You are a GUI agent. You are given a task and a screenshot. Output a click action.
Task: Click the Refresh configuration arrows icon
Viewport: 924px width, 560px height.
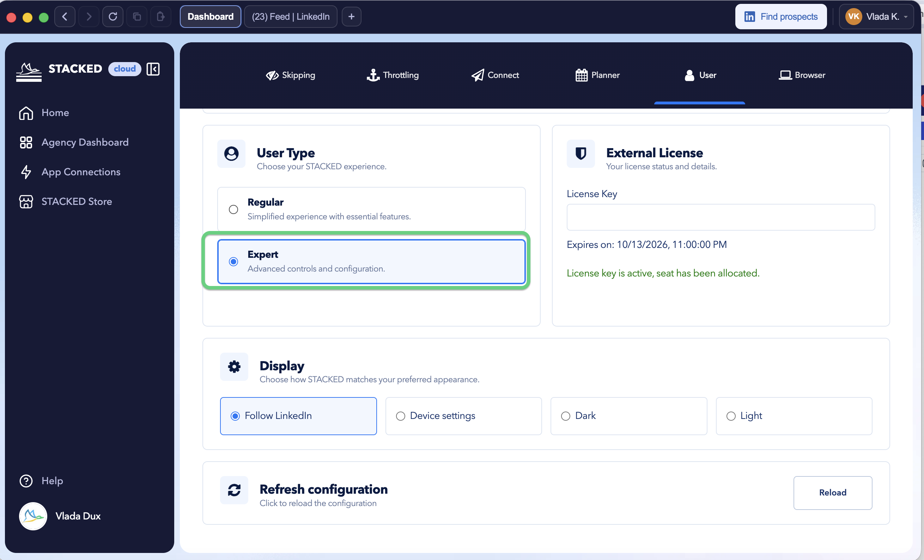[235, 490]
